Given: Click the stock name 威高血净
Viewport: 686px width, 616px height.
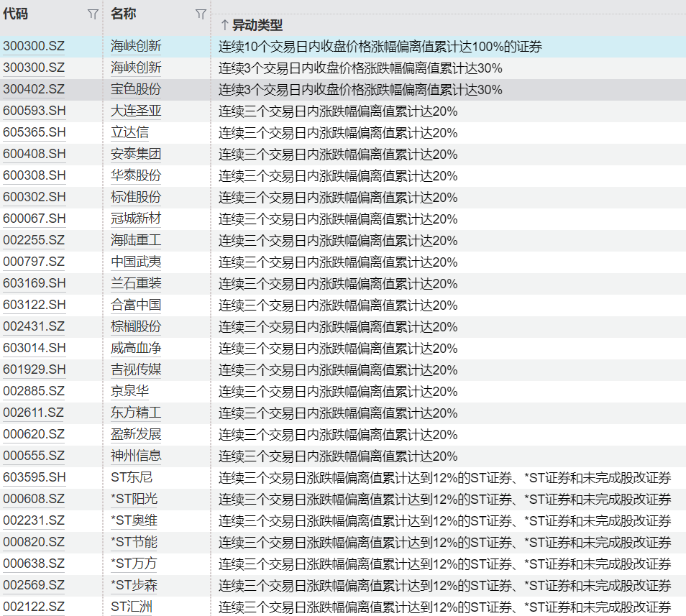Looking at the screenshot, I should (x=136, y=349).
